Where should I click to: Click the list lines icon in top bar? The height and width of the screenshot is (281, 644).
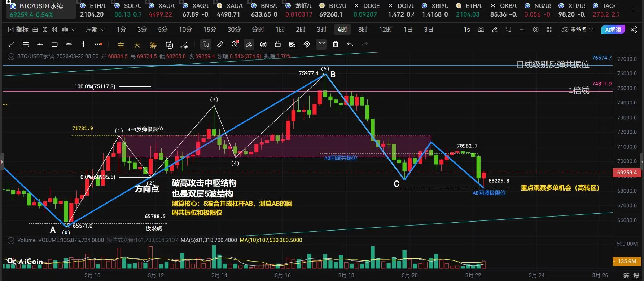(x=522, y=30)
